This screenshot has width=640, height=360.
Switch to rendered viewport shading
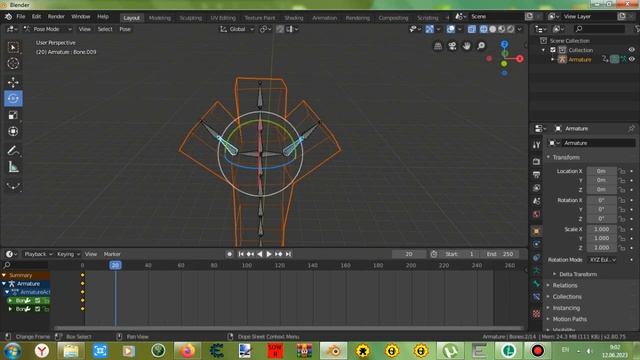[511, 29]
